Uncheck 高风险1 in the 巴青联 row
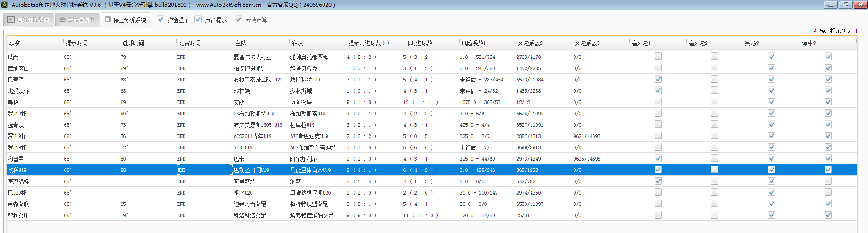This screenshot has width=868, height=233. click(658, 79)
